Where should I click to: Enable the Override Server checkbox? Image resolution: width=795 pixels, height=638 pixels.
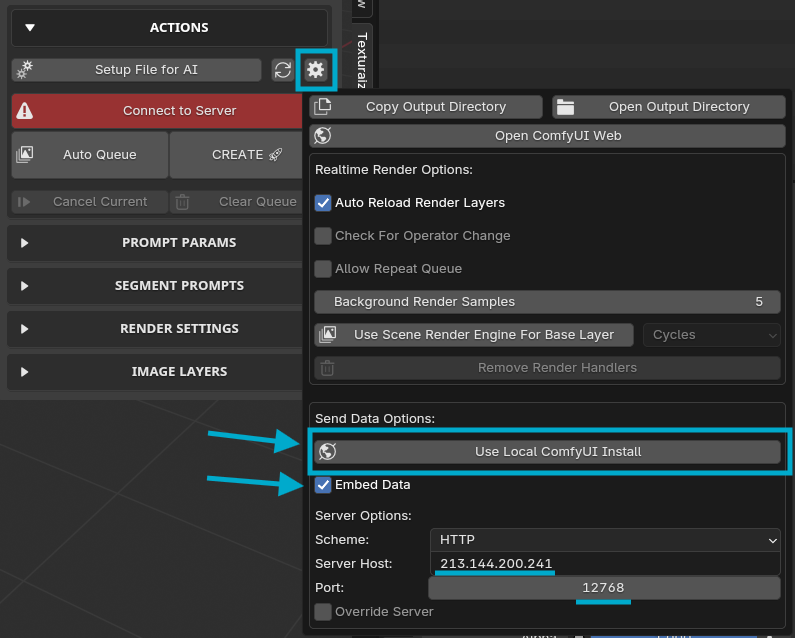(323, 612)
